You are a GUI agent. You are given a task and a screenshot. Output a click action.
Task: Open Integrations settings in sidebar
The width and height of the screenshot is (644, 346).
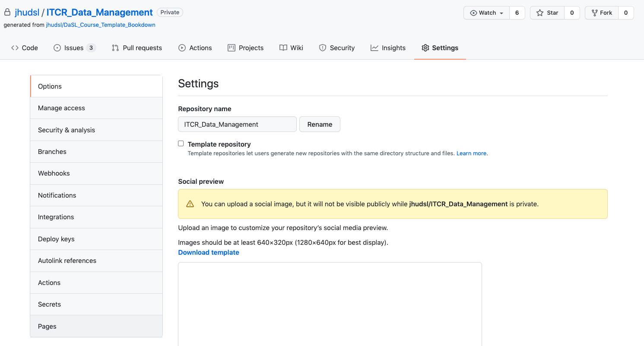[x=96, y=217]
